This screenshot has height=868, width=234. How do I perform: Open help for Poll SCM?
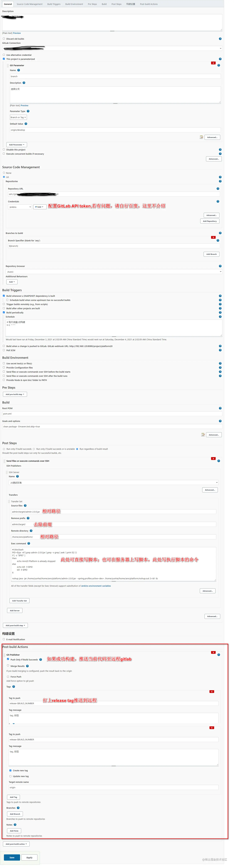(x=220, y=350)
